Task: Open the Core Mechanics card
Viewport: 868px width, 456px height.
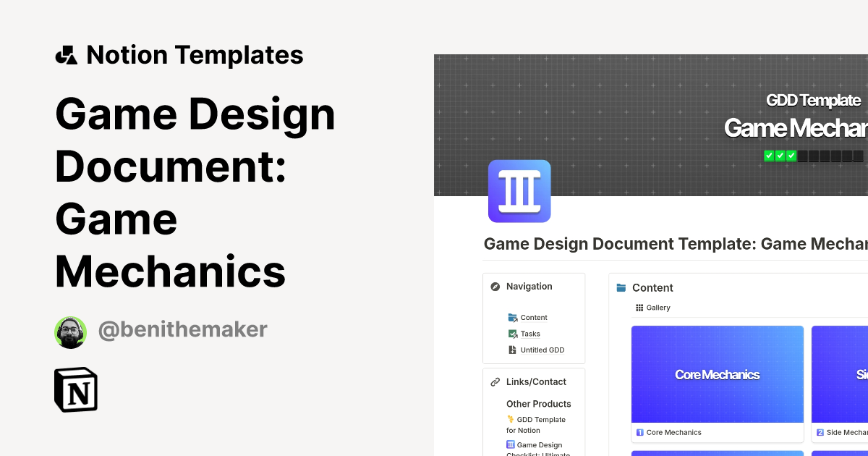Action: (717, 374)
